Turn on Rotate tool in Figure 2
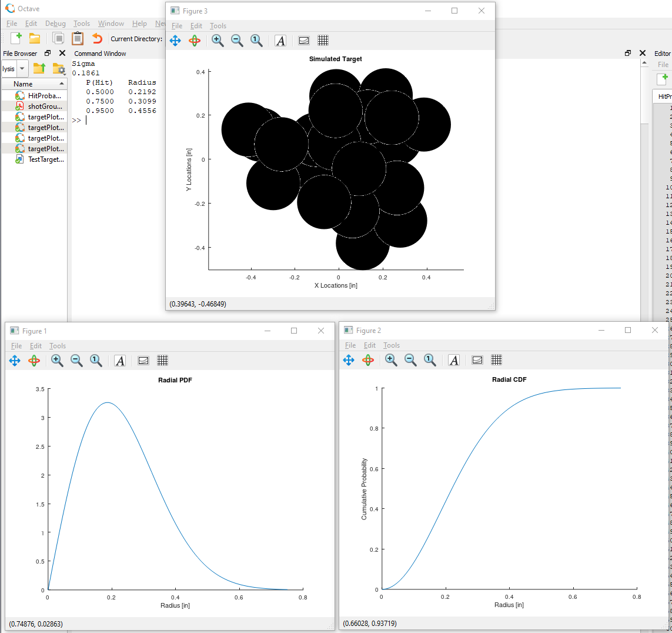672x633 pixels. (x=367, y=360)
